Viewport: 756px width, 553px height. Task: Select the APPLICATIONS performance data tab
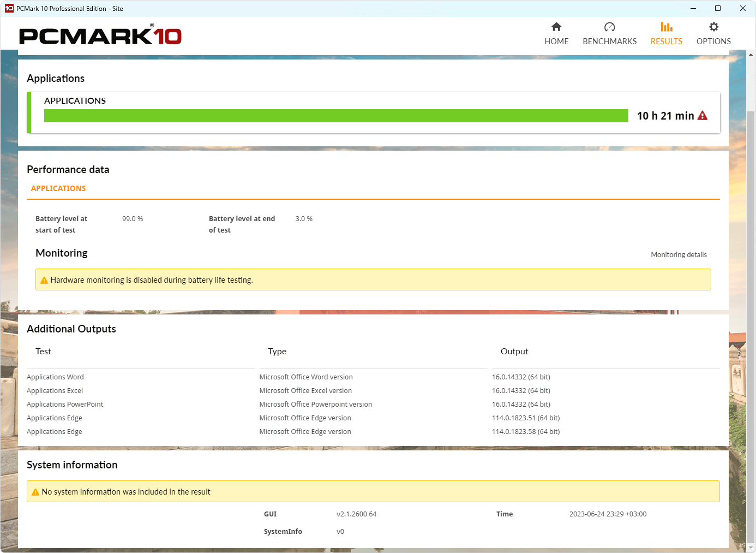(58, 188)
